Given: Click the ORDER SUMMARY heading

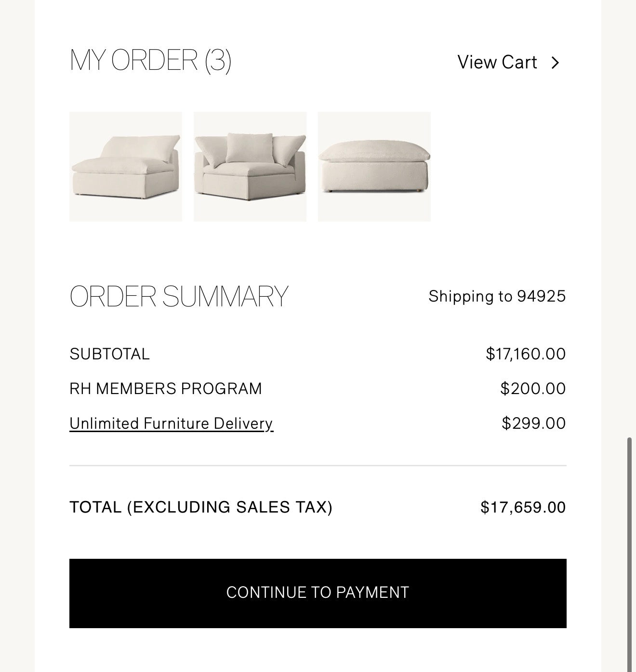Looking at the screenshot, I should click(x=178, y=295).
